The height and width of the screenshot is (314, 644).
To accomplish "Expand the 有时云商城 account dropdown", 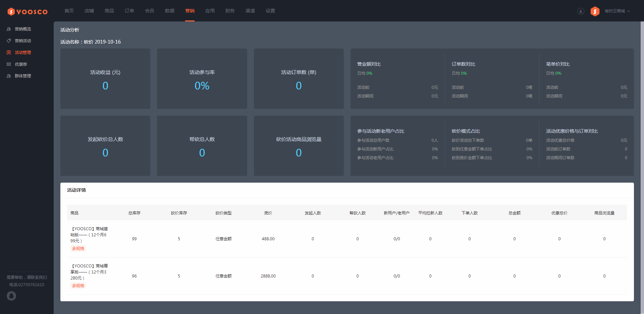I will [x=617, y=11].
